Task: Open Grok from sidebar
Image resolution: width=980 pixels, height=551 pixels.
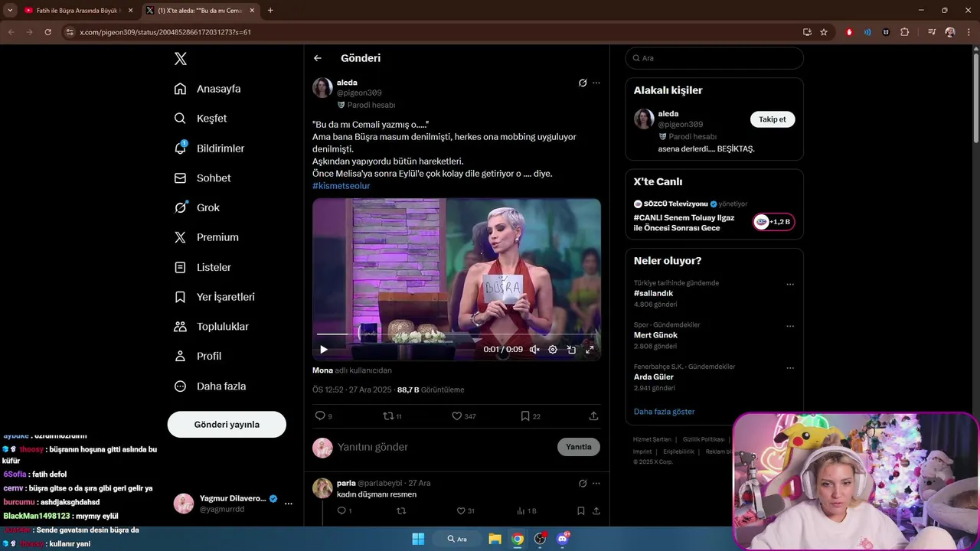Action: (198, 207)
